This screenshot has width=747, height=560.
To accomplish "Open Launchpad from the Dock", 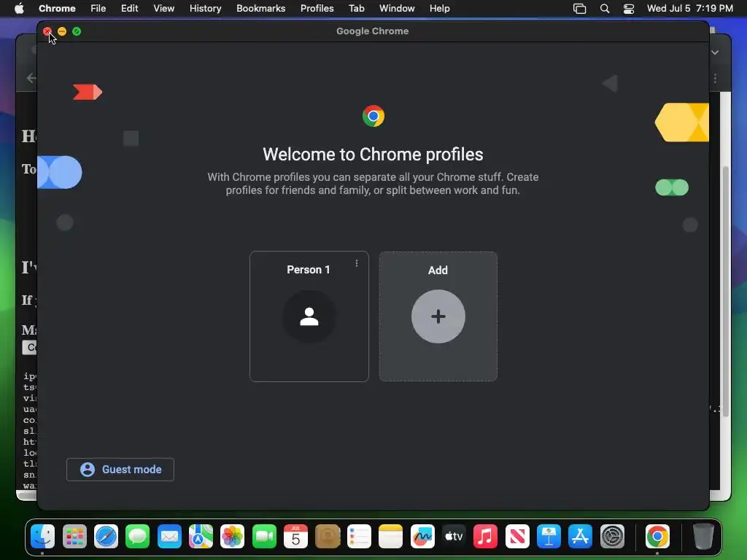I will point(74,537).
